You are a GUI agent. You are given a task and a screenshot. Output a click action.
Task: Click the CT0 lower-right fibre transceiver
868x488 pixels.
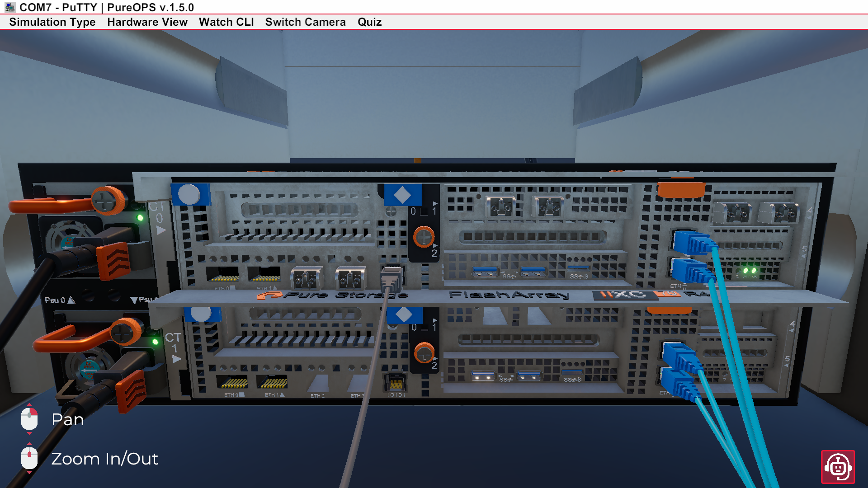click(350, 277)
